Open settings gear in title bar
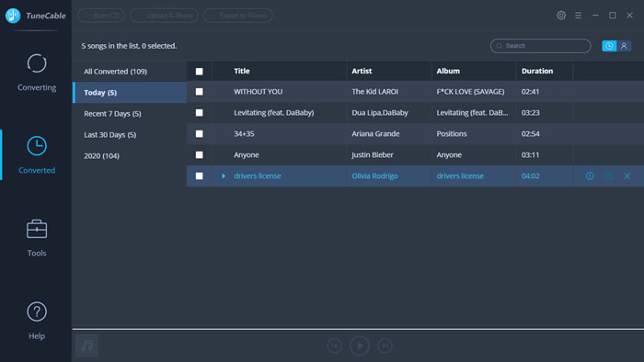 (x=561, y=16)
